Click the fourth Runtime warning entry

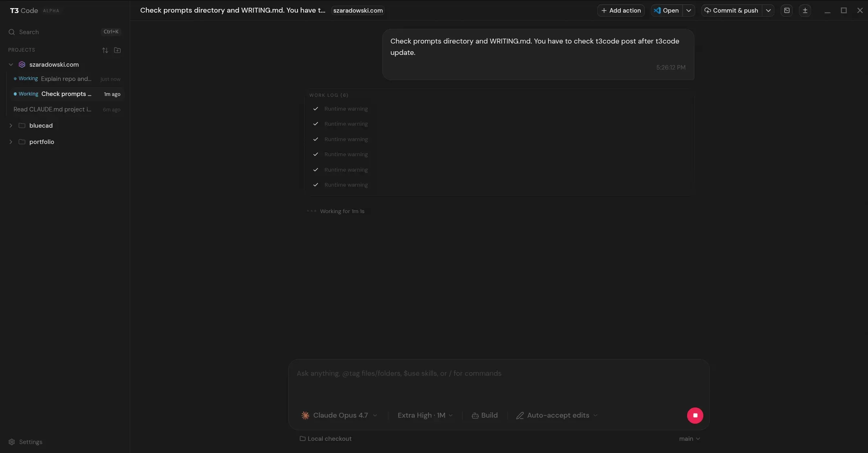[341, 155]
